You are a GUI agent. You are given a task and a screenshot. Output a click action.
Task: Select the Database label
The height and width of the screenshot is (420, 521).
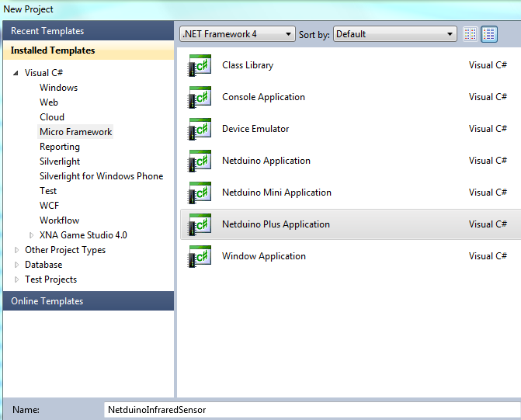point(43,265)
